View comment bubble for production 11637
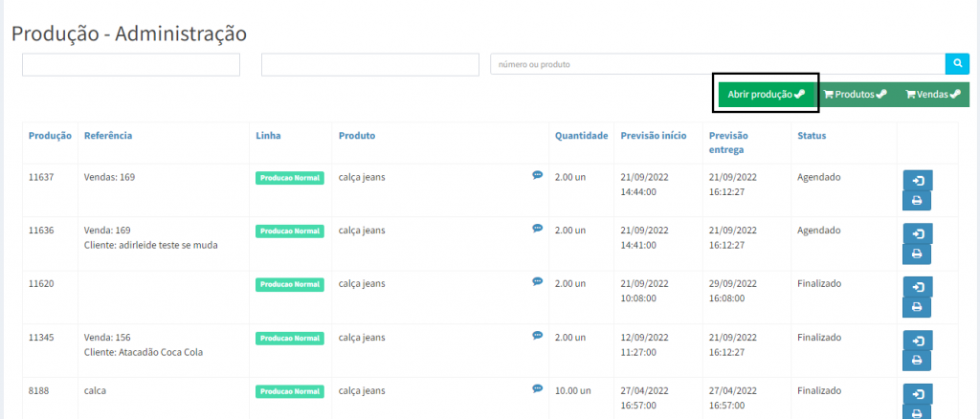980x419 pixels. tap(538, 175)
